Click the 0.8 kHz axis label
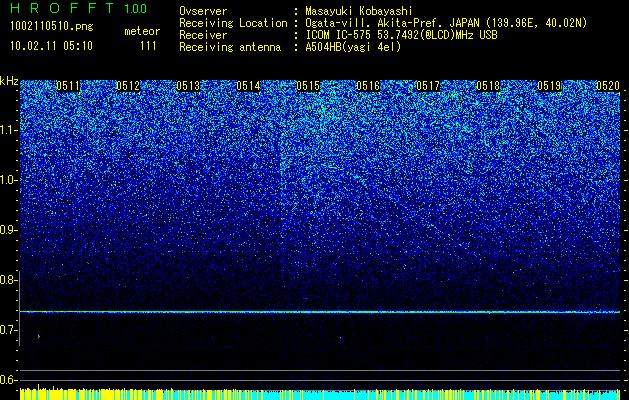Image resolution: width=629 pixels, height=400 pixels. 8,280
